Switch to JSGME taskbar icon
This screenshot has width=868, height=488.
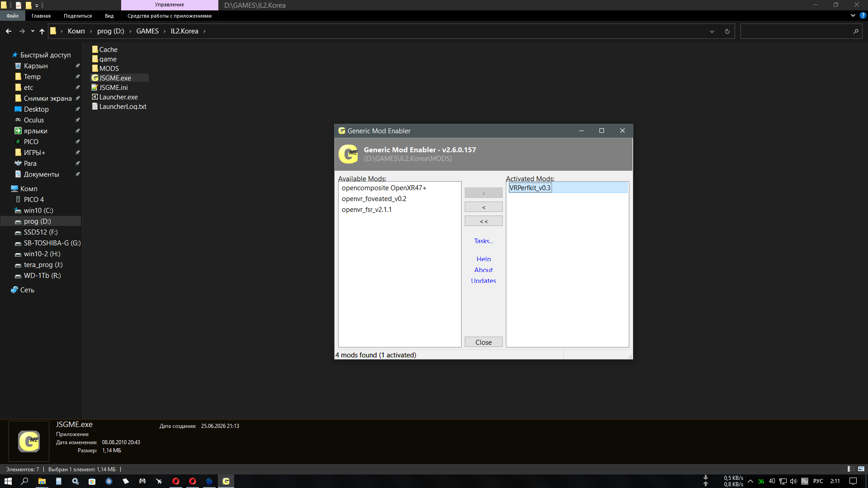pyautogui.click(x=226, y=481)
